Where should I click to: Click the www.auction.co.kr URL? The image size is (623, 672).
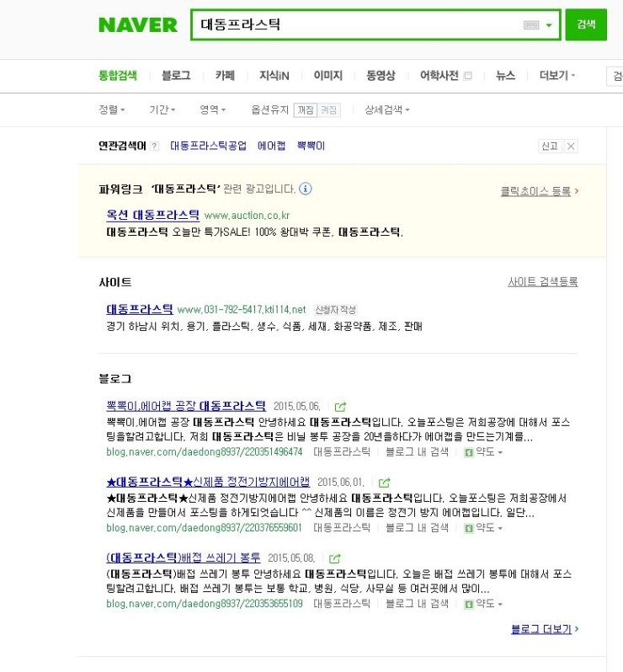pos(247,215)
